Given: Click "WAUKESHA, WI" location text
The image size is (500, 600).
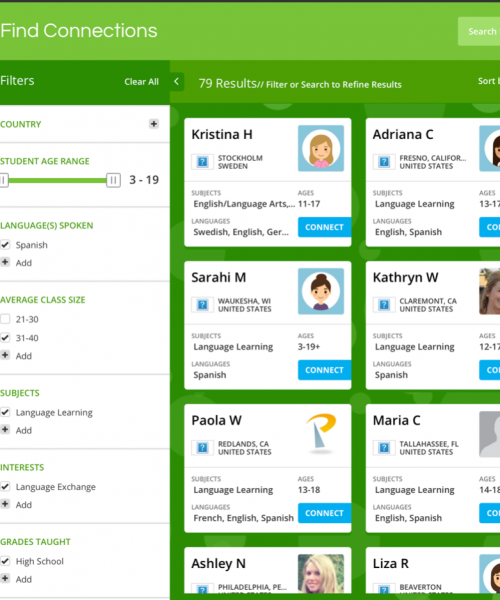Looking at the screenshot, I should click(244, 301).
